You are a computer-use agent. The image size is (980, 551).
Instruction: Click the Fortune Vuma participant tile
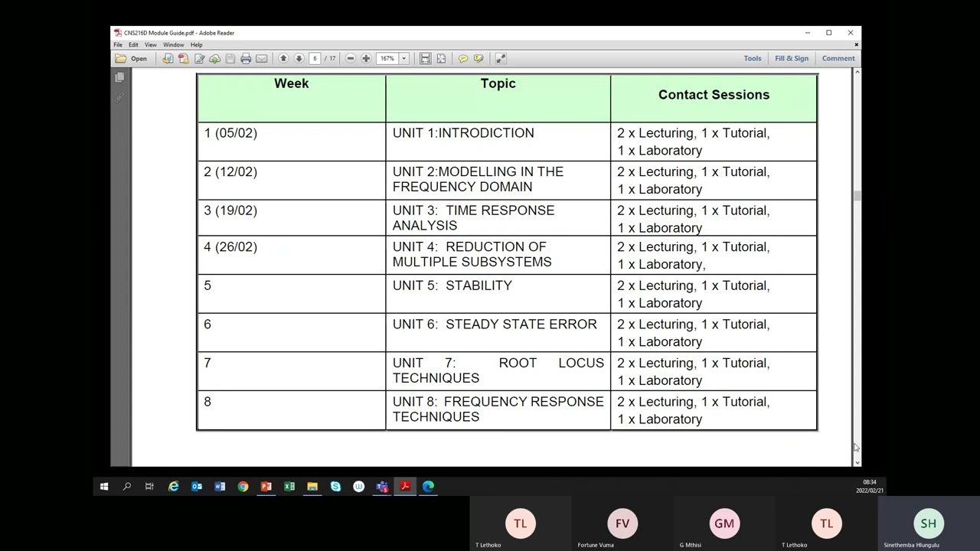tap(622, 523)
